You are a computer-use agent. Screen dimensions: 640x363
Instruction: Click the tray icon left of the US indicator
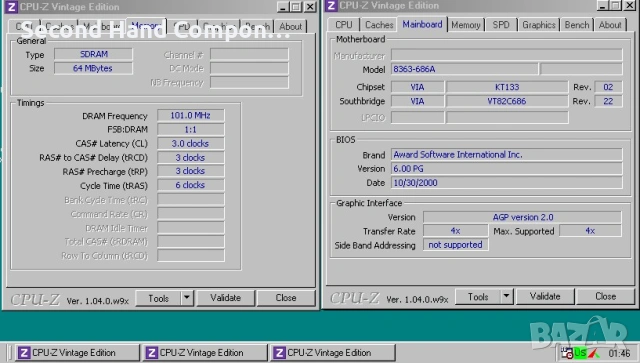(x=567, y=353)
